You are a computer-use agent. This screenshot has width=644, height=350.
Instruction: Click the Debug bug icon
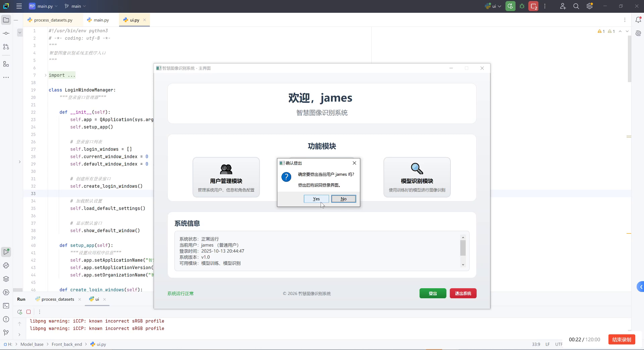pos(522,6)
